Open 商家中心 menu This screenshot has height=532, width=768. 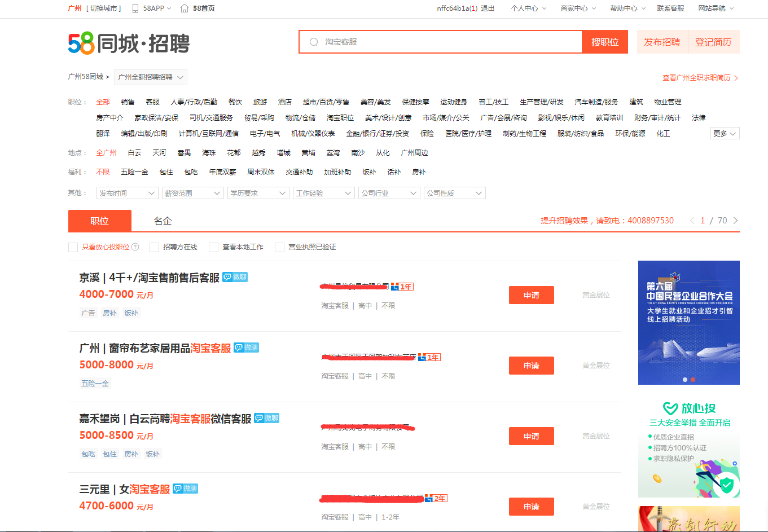(578, 8)
